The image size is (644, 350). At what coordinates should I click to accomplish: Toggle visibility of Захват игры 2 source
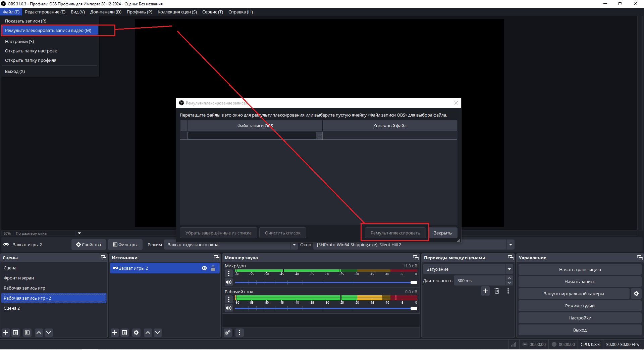pyautogui.click(x=204, y=268)
